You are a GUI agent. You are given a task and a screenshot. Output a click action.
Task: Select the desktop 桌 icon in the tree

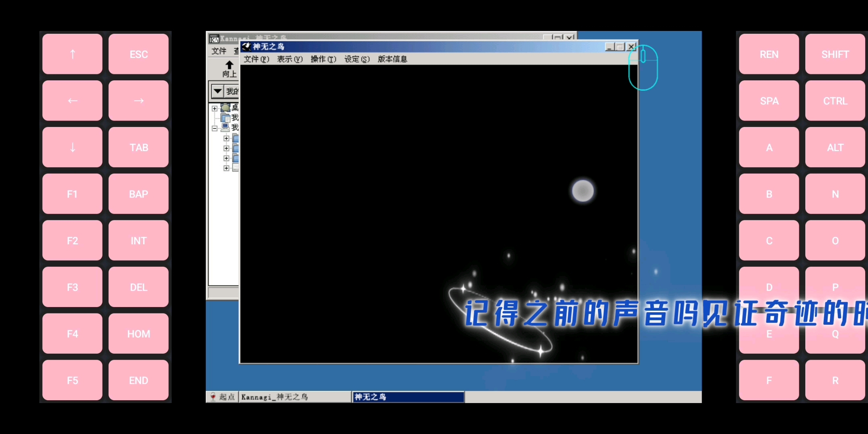click(x=225, y=108)
